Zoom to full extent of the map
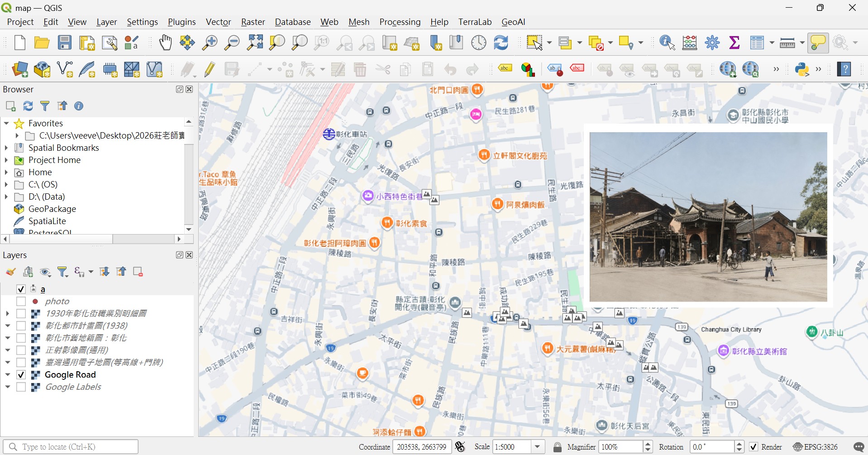Image resolution: width=868 pixels, height=455 pixels. point(255,43)
